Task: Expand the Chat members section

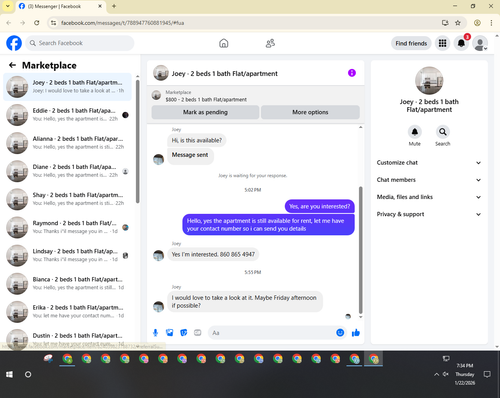Action: click(x=429, y=180)
